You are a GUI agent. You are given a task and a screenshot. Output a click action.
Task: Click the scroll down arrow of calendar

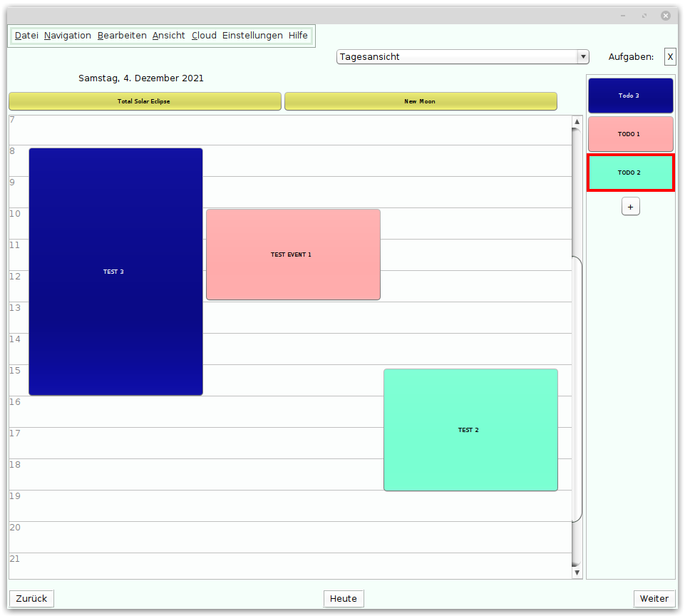pos(577,573)
